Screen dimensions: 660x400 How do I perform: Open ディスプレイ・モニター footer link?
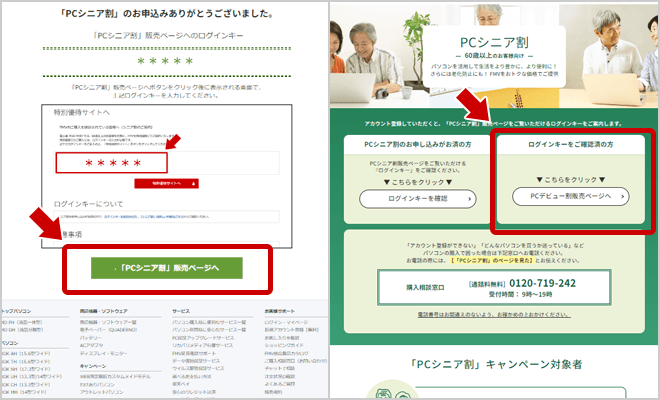pyautogui.click(x=103, y=353)
